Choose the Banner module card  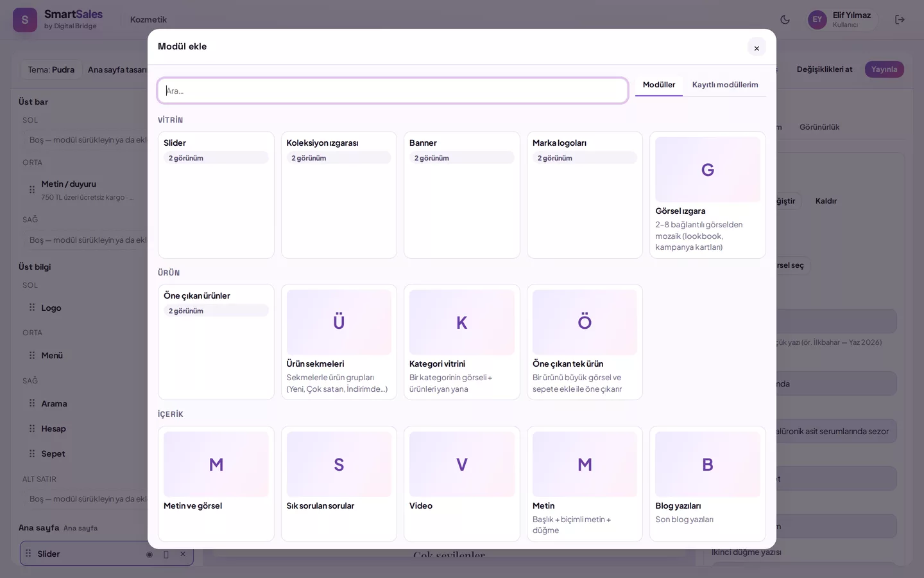tap(462, 195)
